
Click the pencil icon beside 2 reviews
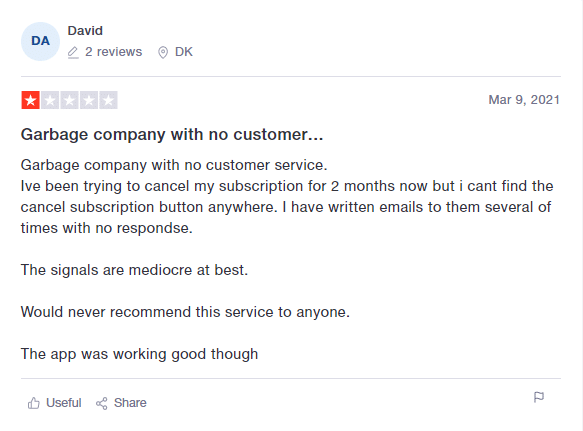click(73, 52)
